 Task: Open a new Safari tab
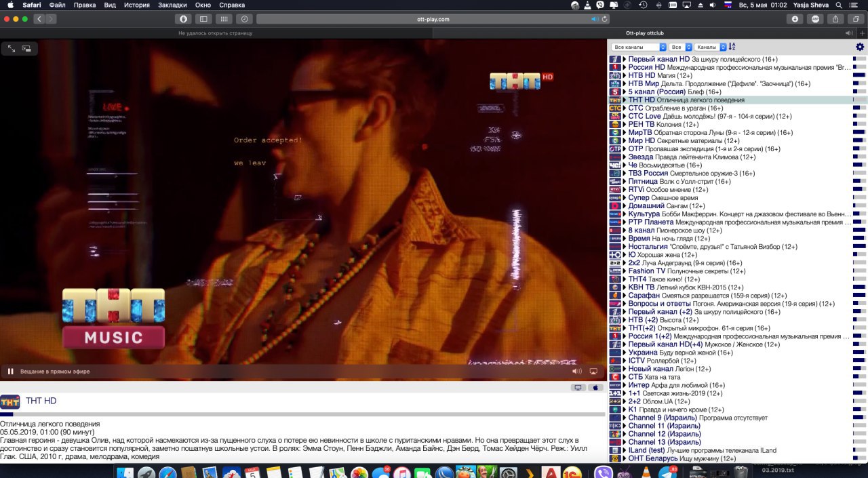coord(862,33)
